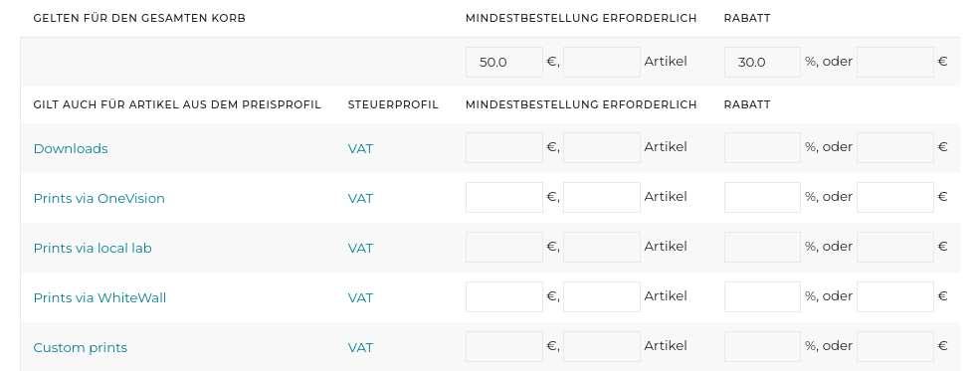Open the Prints via WhiteWall profile link

(x=99, y=298)
